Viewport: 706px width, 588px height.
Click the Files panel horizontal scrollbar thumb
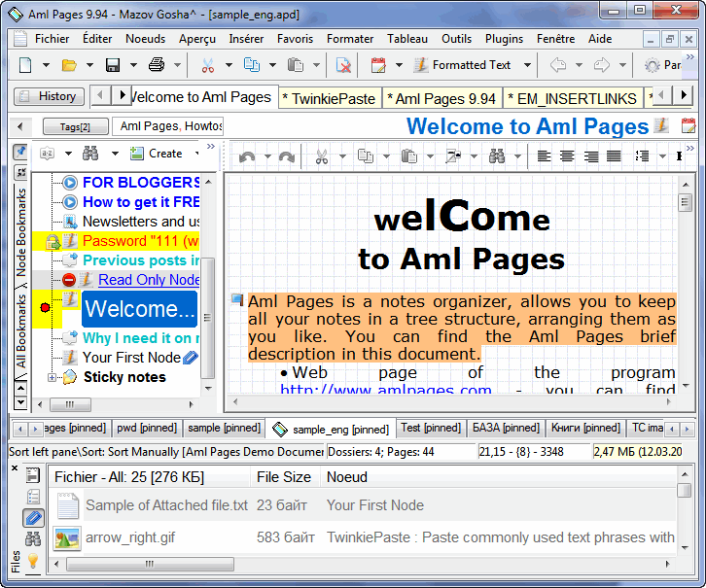[150, 564]
